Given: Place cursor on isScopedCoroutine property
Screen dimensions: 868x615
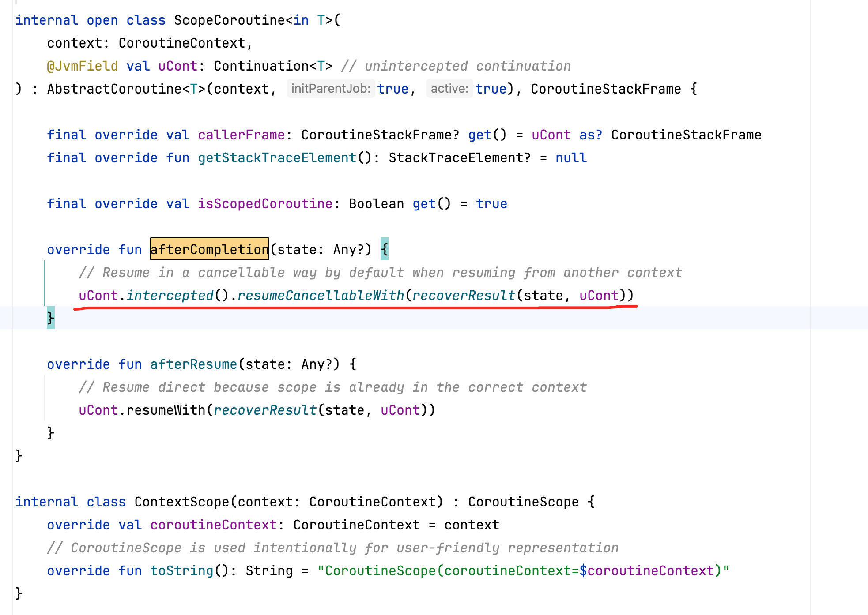Looking at the screenshot, I should (x=265, y=204).
